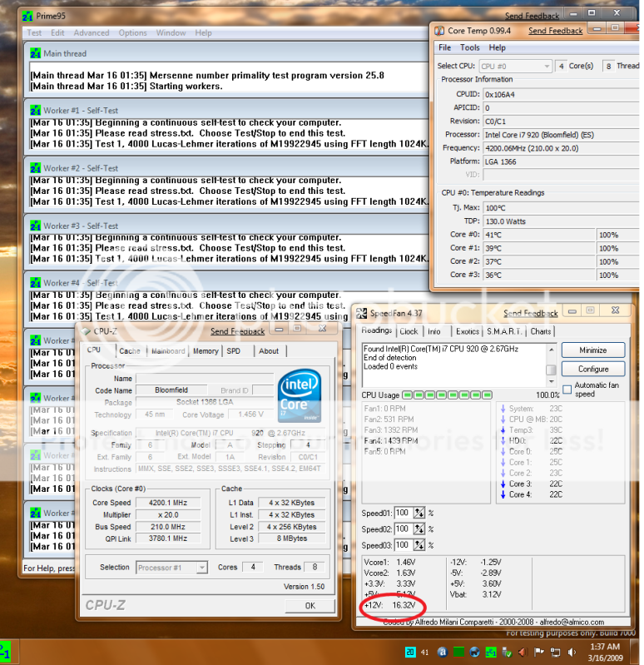Click the SpeedFan title bar icon
This screenshot has height=665, width=644.
[x=362, y=314]
